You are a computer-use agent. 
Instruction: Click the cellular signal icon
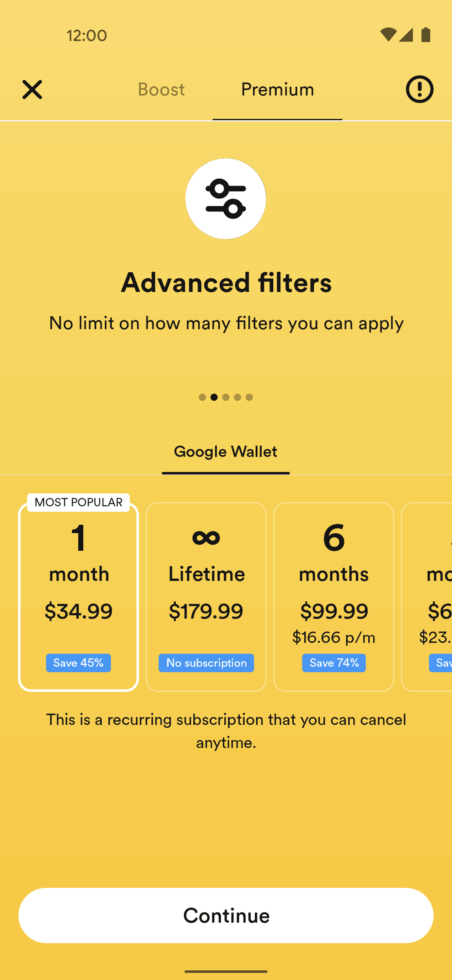click(407, 35)
